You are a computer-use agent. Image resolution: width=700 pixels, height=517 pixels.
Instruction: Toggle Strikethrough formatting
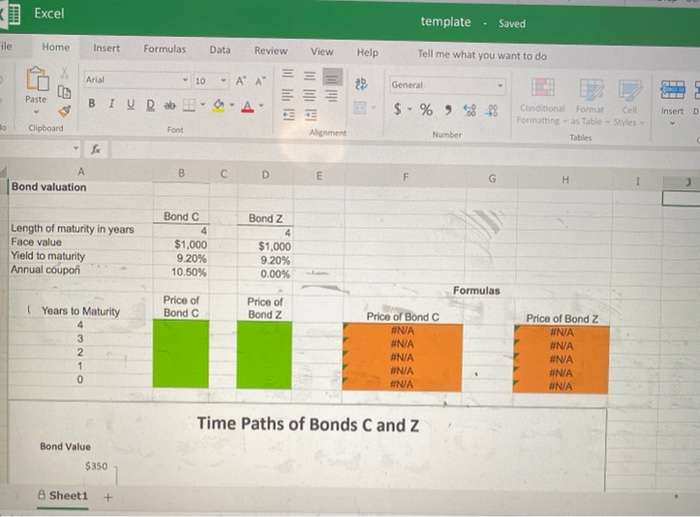click(x=170, y=105)
